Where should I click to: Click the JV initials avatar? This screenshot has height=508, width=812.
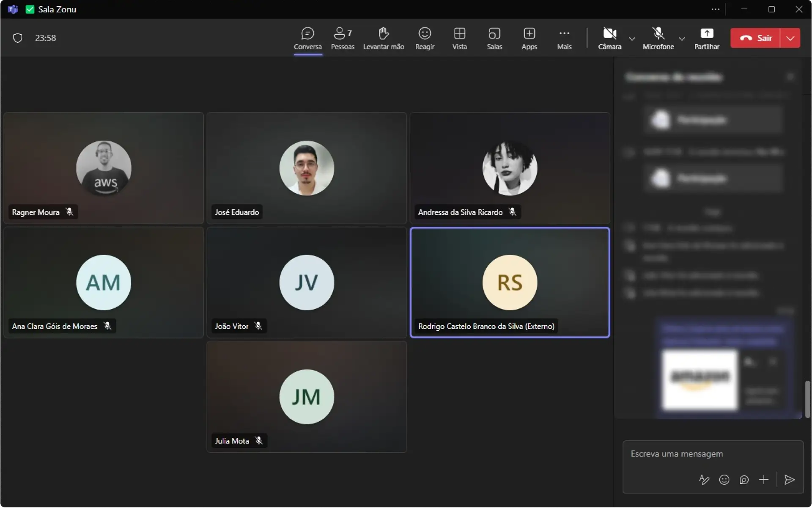tap(307, 283)
